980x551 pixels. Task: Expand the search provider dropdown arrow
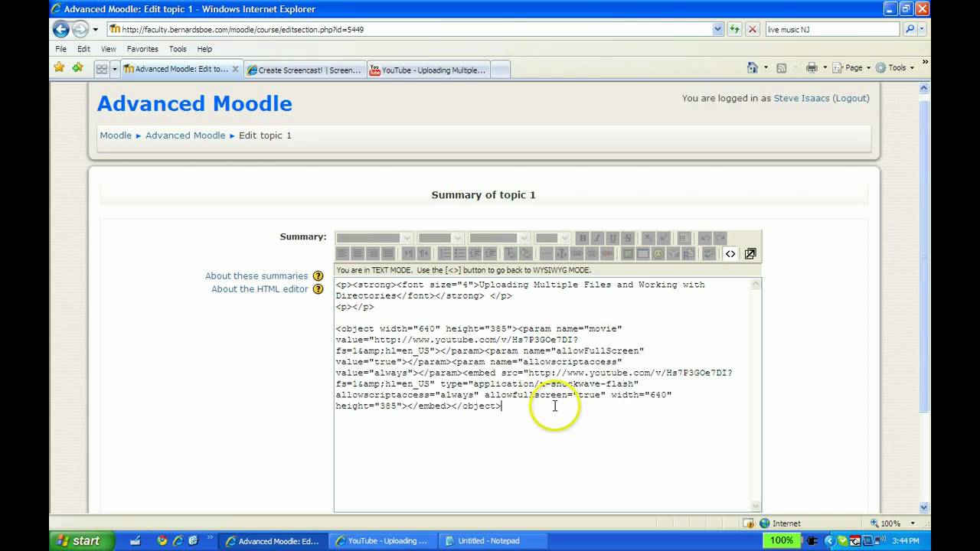[922, 29]
